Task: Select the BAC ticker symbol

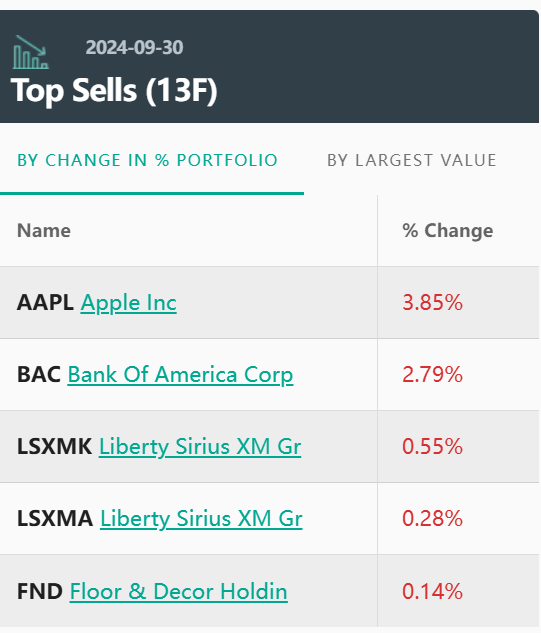Action: click(x=39, y=375)
